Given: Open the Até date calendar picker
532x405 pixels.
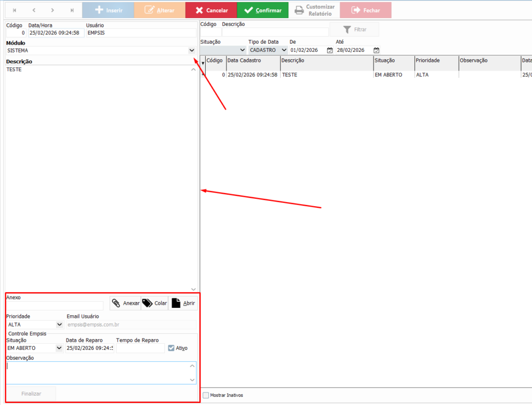Looking at the screenshot, I should click(376, 50).
